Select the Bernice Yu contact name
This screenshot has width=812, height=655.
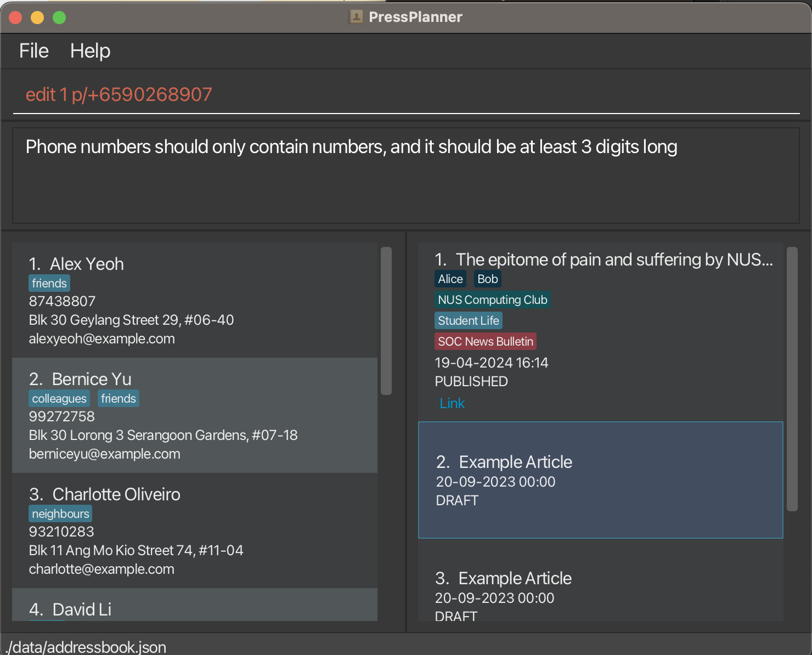[92, 379]
